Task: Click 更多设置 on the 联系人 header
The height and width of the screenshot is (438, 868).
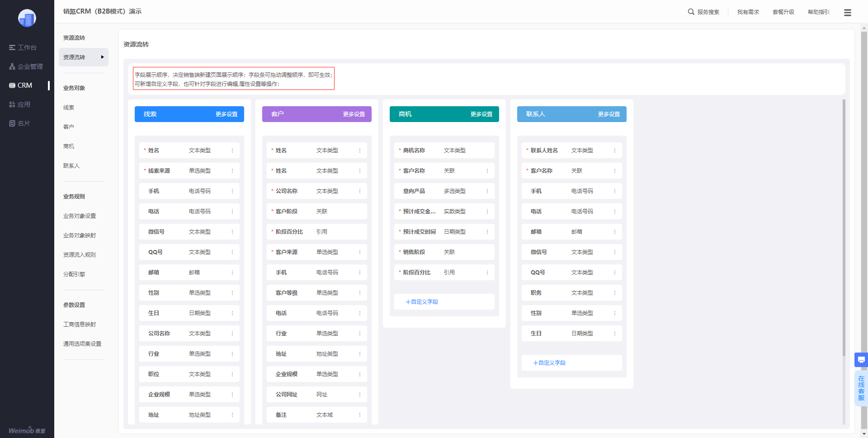Action: point(609,114)
